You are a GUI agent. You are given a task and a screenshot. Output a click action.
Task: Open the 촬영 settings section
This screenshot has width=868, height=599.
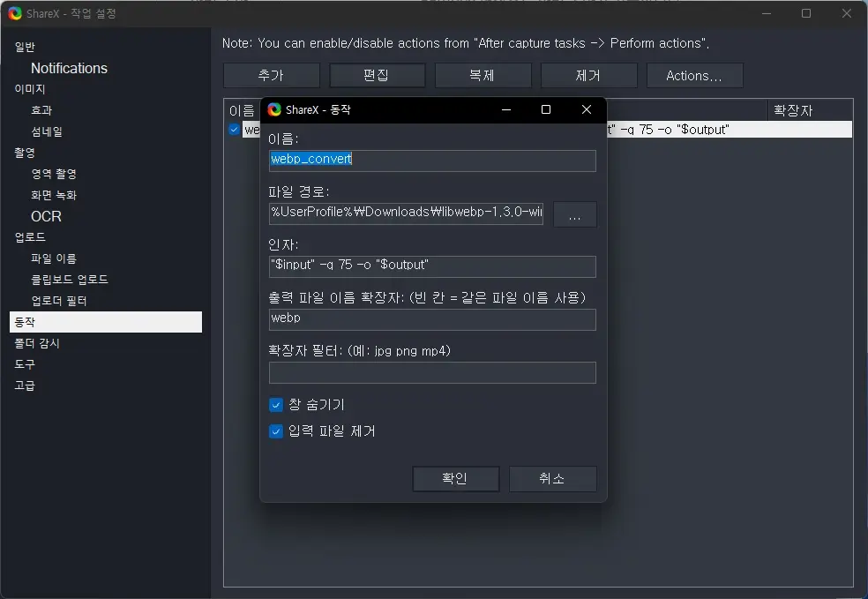(x=25, y=153)
